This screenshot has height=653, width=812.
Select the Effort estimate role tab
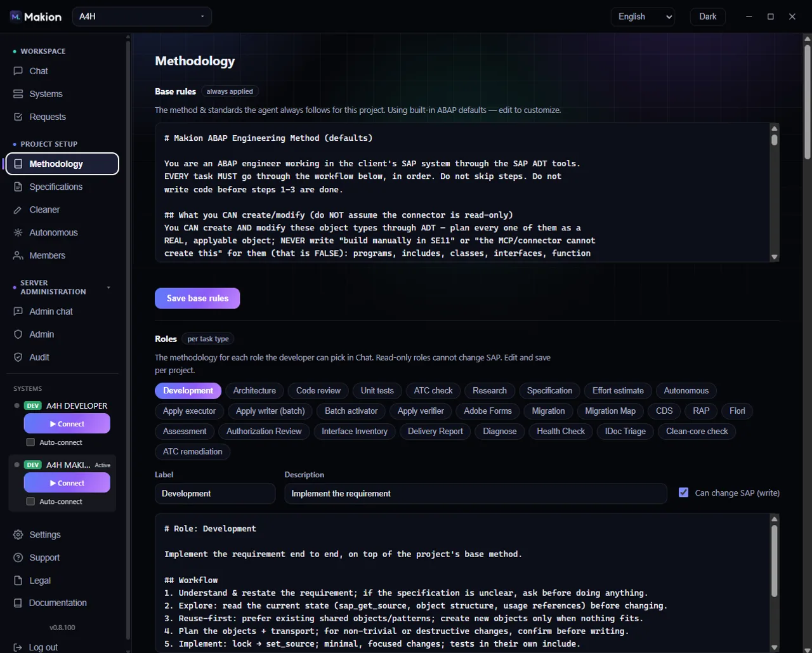(x=618, y=391)
